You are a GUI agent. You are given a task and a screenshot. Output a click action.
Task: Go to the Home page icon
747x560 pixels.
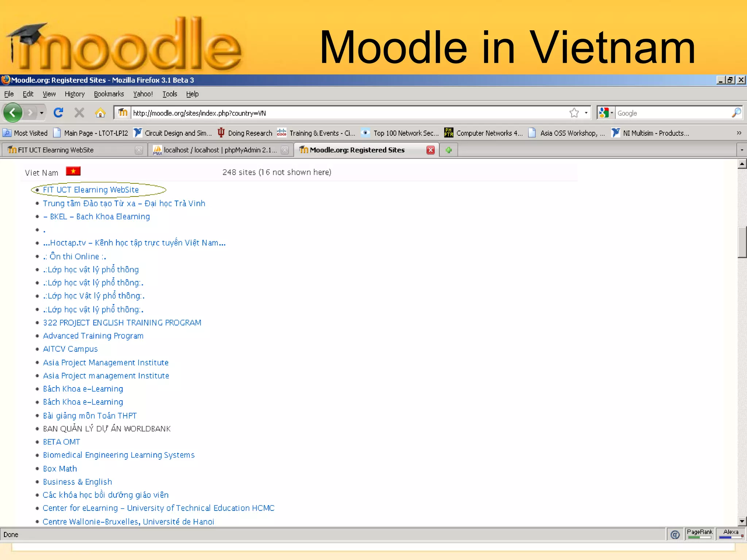pos(100,113)
